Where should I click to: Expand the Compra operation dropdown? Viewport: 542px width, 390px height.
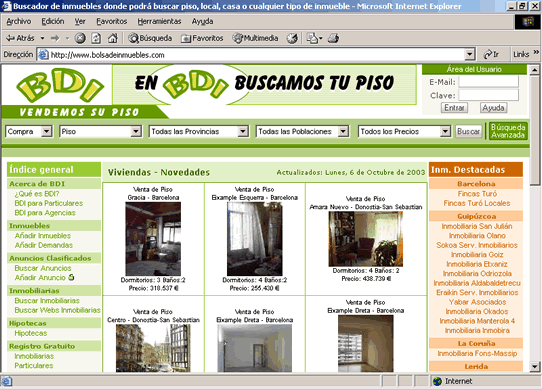click(x=46, y=131)
